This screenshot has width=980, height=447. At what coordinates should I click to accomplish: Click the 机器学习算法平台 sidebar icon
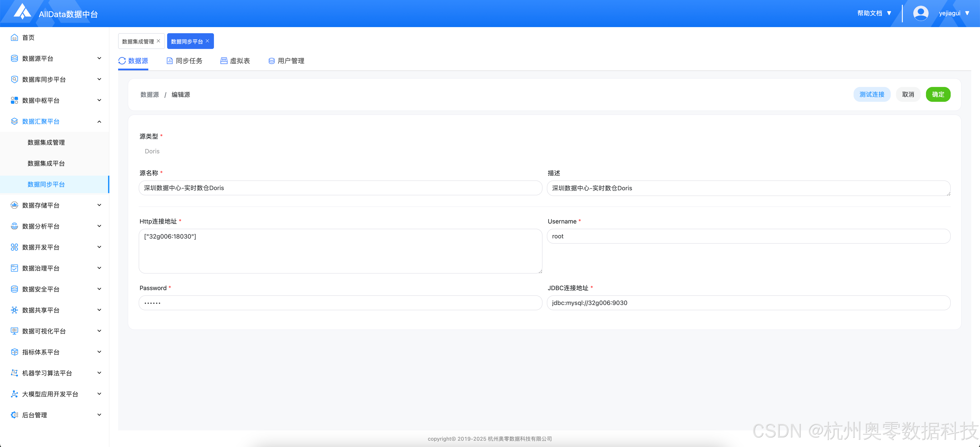14,373
